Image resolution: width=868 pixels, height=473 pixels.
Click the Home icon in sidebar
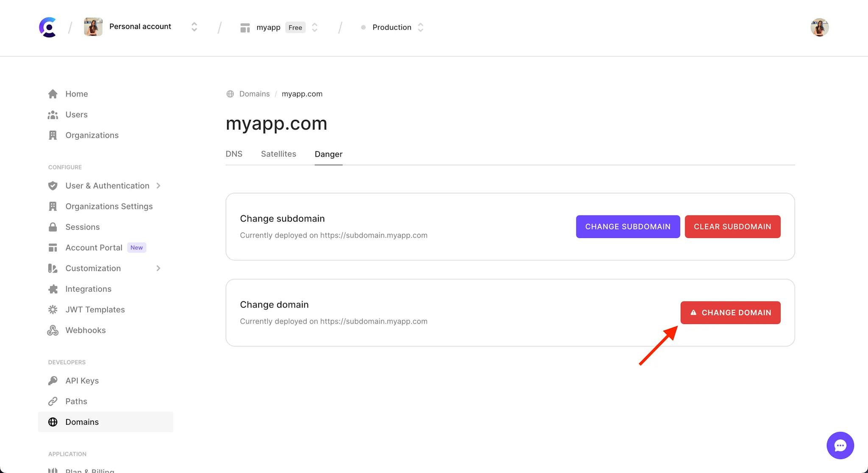53,93
